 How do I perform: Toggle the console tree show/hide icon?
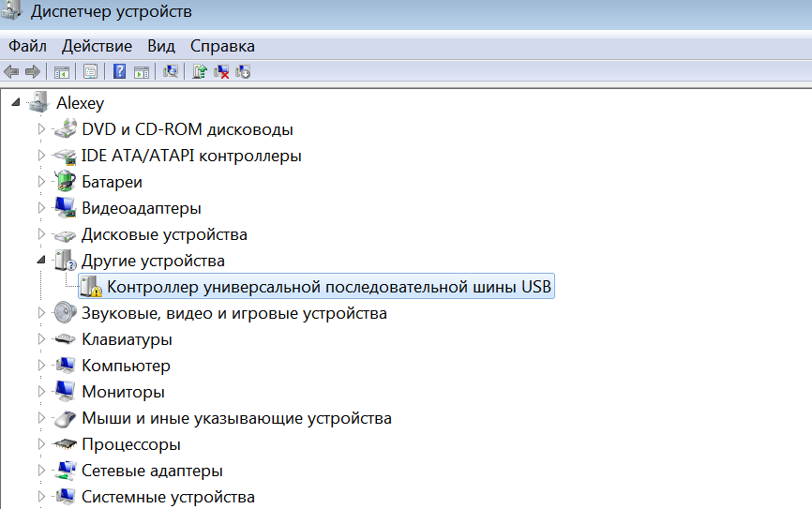[62, 71]
